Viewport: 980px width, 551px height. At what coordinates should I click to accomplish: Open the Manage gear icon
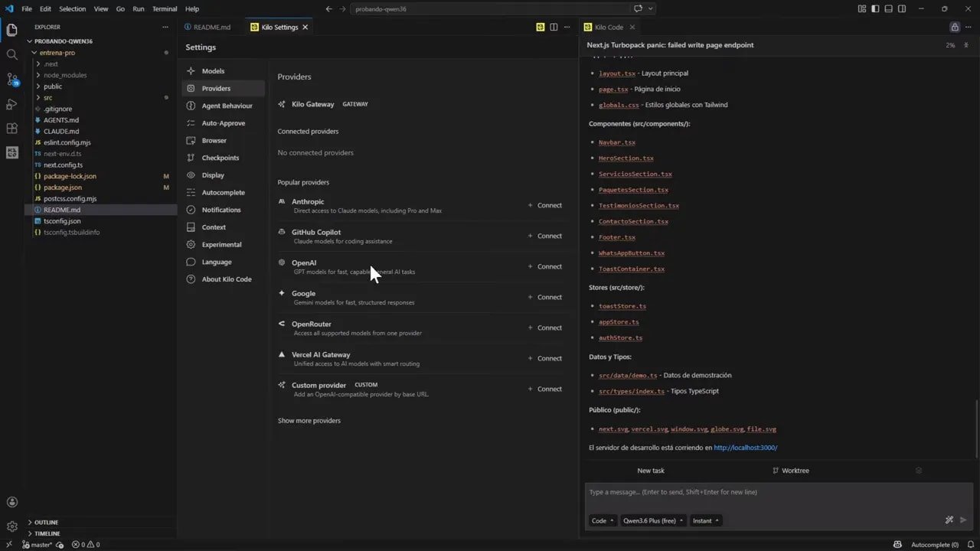click(11, 527)
